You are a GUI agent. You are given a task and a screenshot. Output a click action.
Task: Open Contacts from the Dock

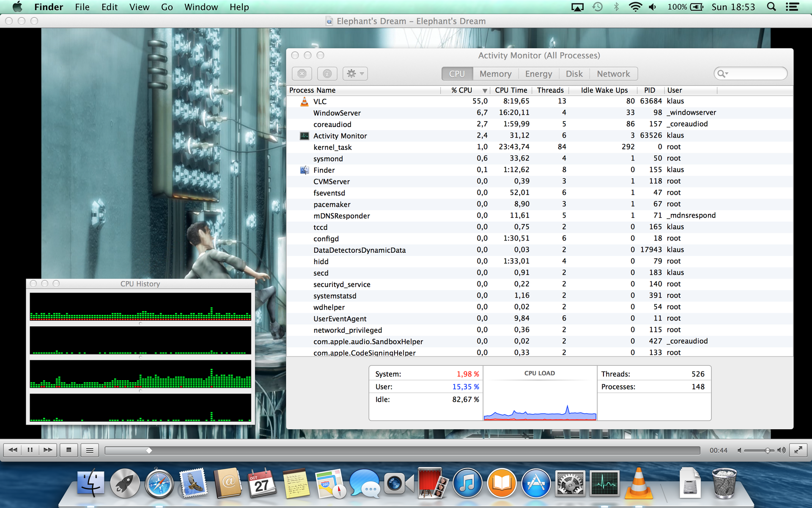point(228,483)
